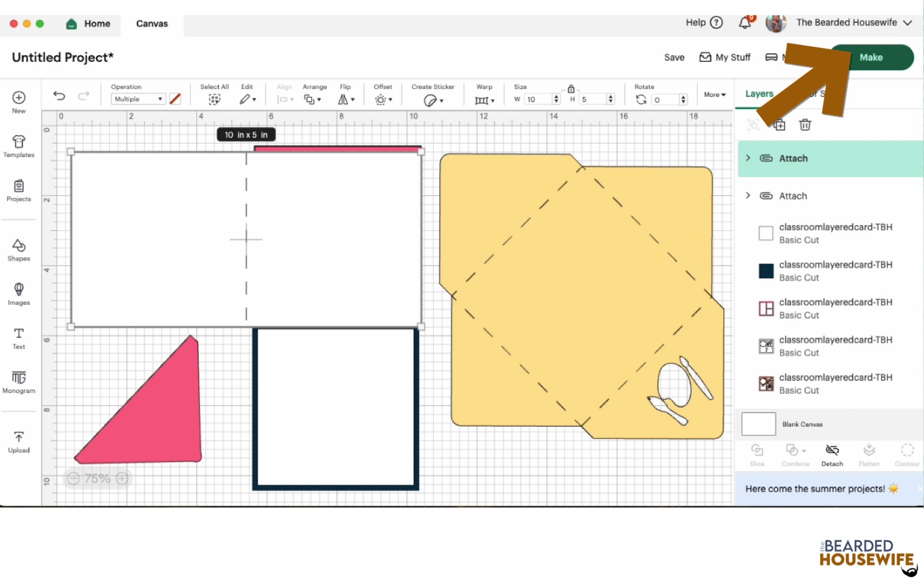
Task: Open the Shapes tool
Action: coord(18,250)
